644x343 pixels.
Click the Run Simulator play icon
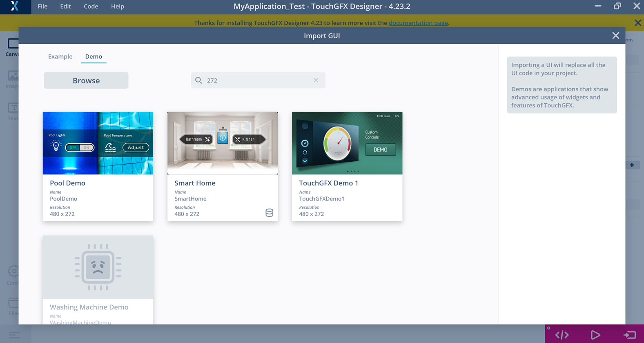click(595, 335)
